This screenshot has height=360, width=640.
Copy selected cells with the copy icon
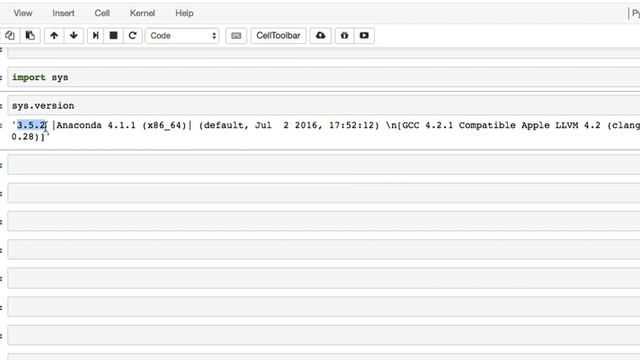point(10,36)
